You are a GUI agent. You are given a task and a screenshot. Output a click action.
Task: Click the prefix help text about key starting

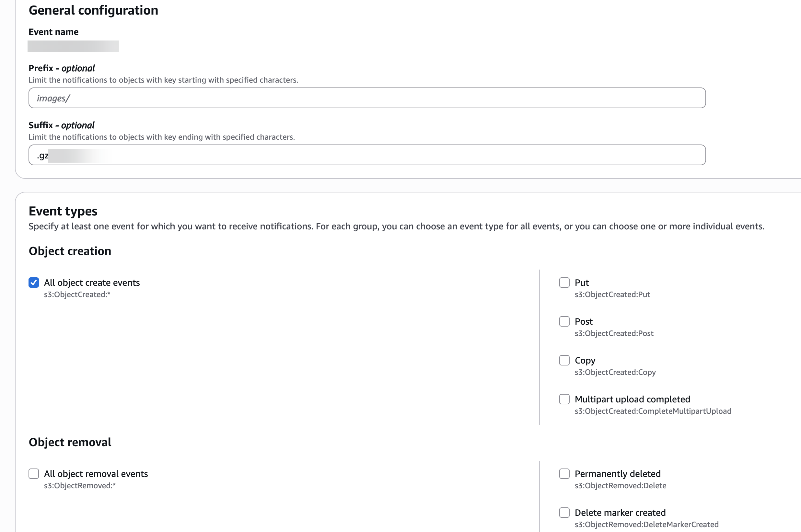tap(163, 80)
